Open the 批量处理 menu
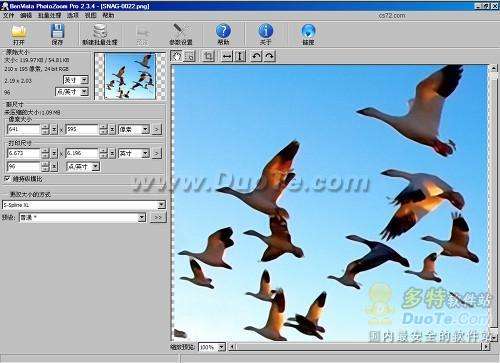This screenshot has width=500, height=363. pyautogui.click(x=49, y=15)
